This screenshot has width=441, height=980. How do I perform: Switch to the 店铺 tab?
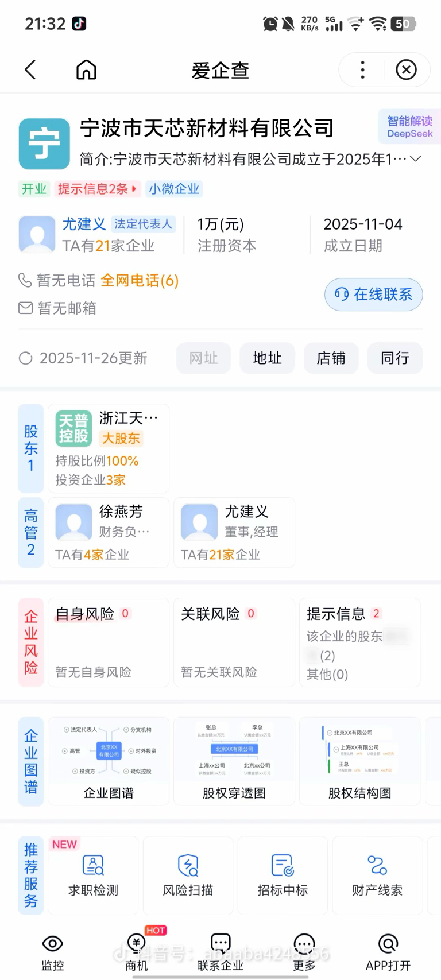[331, 358]
